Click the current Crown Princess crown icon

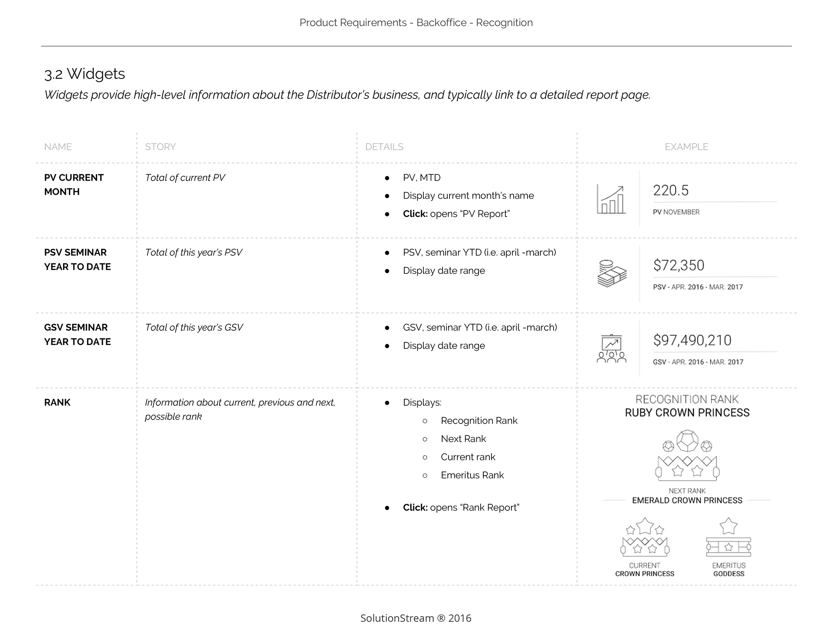click(645, 537)
